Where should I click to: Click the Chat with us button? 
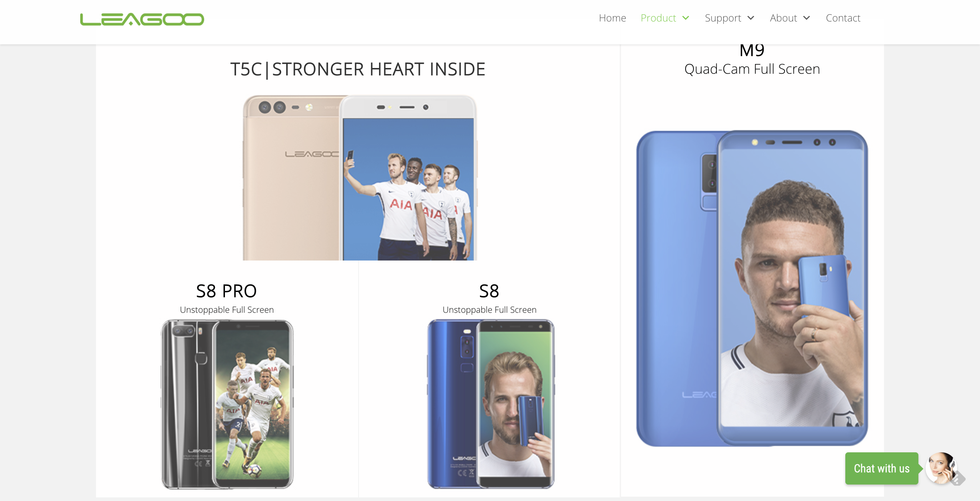(881, 468)
